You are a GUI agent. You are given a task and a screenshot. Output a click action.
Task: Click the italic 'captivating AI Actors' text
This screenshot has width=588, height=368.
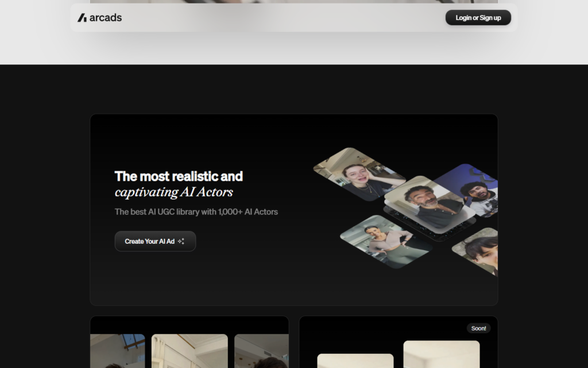pos(173,192)
